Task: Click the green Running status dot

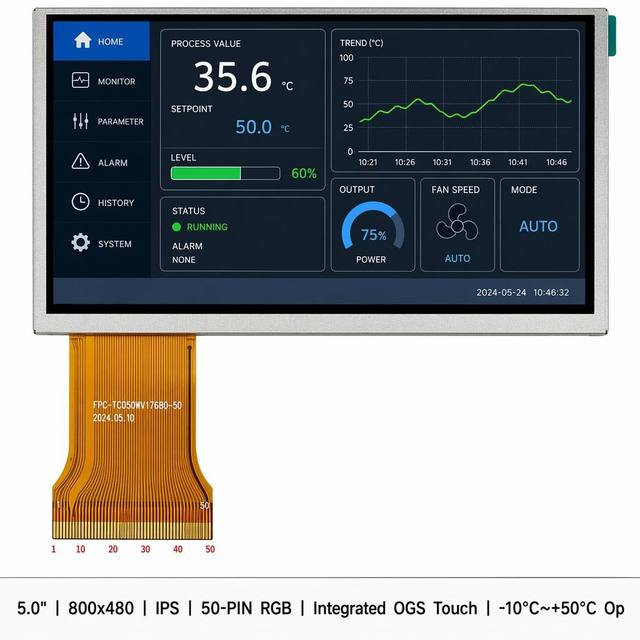Action: pos(176,227)
